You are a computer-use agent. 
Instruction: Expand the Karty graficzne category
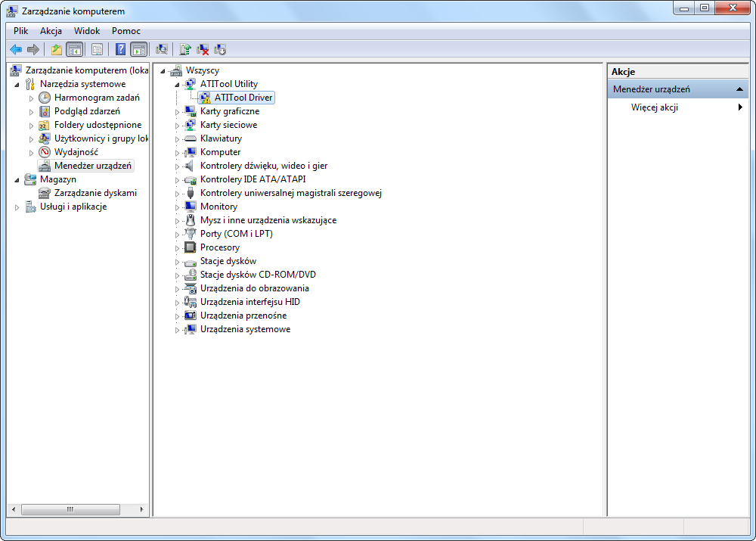click(x=177, y=110)
